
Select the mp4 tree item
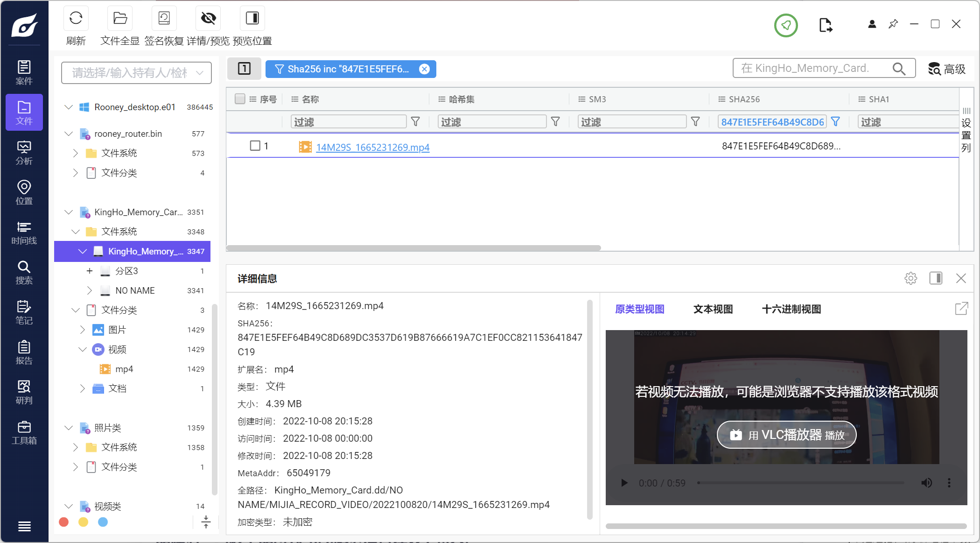(124, 369)
